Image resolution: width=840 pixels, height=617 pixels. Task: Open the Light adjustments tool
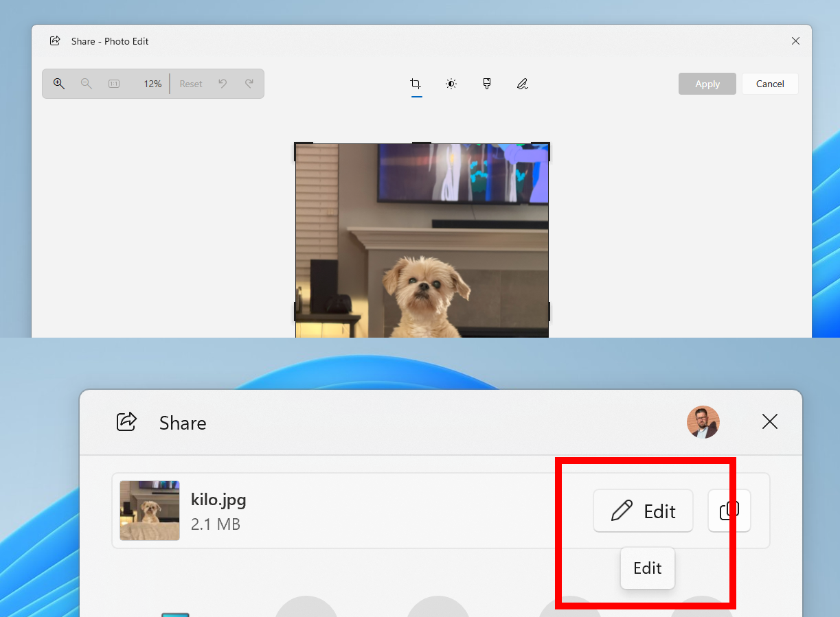(x=451, y=84)
